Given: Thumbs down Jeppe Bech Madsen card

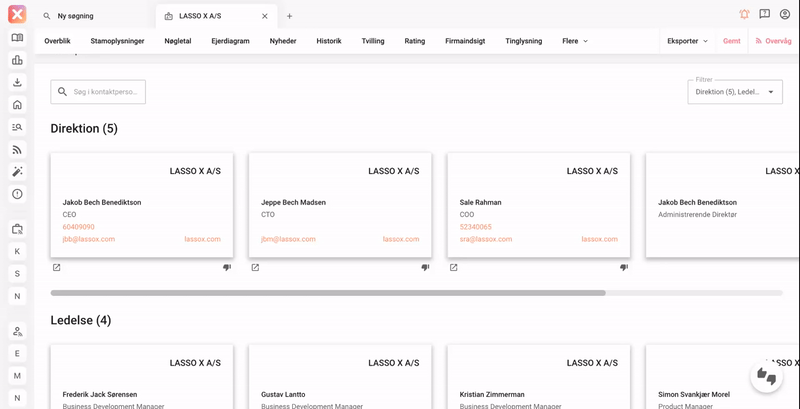Looking at the screenshot, I should pyautogui.click(x=425, y=268).
